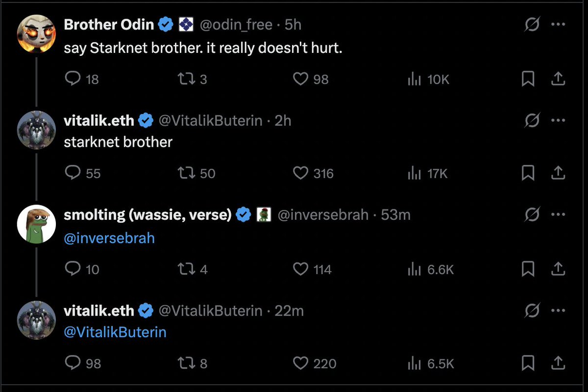Image resolution: width=588 pixels, height=392 pixels.
Task: Expand more menu on vitalik.eth's last tweet
Action: pos(558,311)
